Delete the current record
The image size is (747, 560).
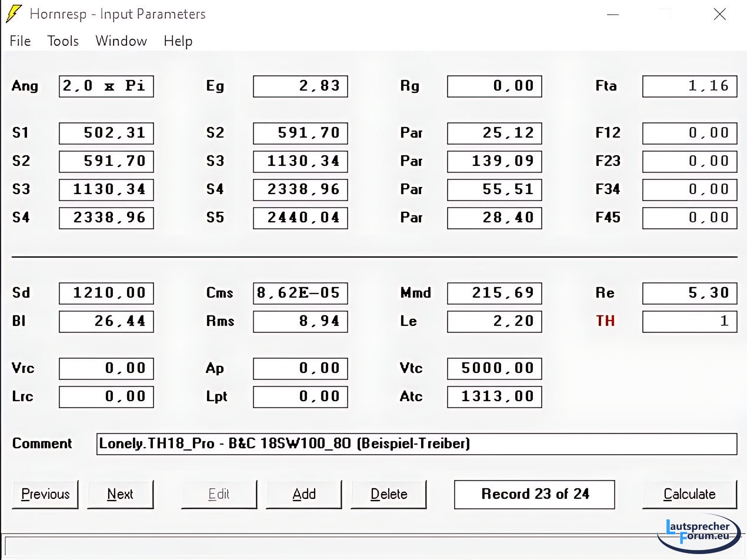(388, 494)
